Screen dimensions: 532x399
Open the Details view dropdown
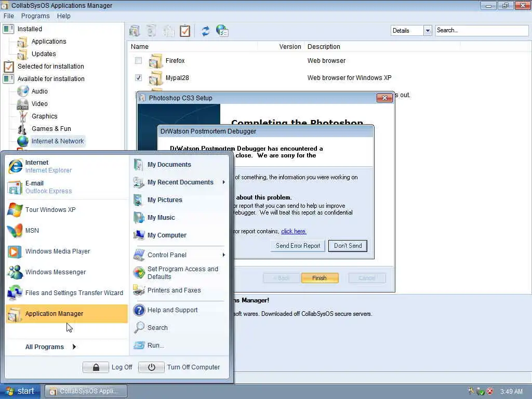pyautogui.click(x=428, y=31)
